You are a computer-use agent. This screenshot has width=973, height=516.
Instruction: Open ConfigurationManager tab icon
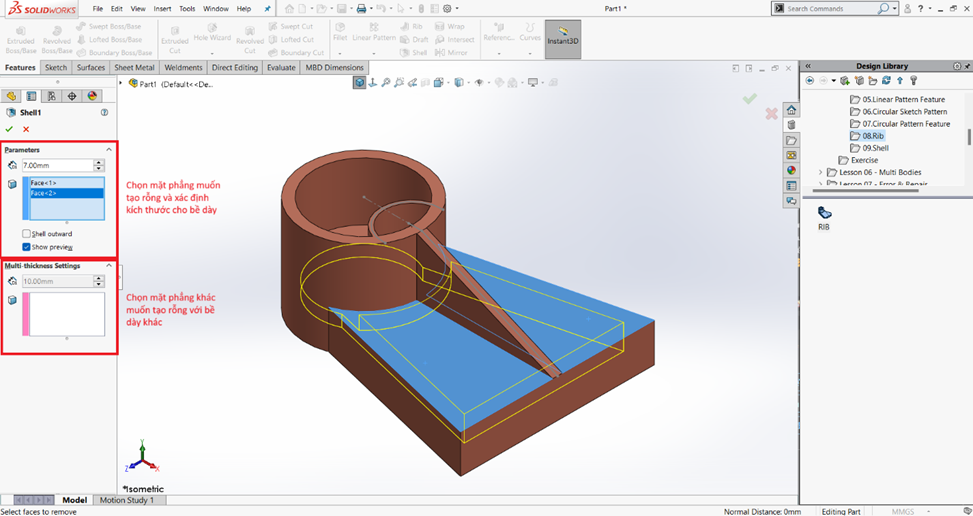click(x=52, y=96)
